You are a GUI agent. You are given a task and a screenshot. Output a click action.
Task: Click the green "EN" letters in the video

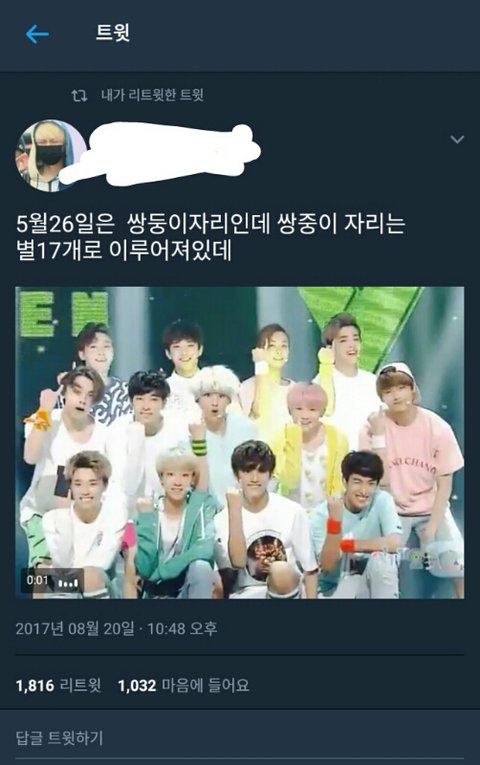pyautogui.click(x=64, y=313)
